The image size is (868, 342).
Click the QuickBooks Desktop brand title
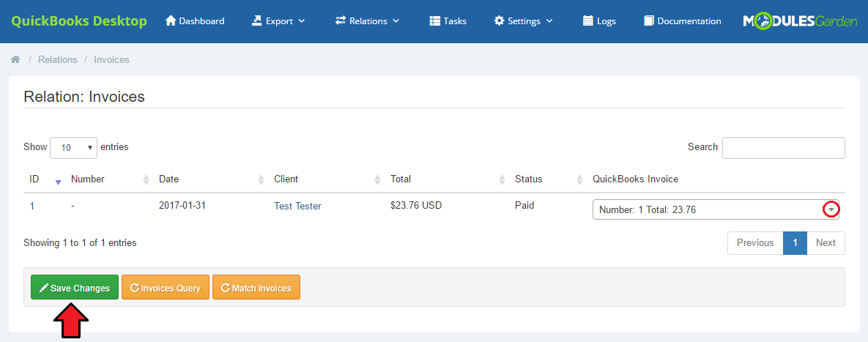pos(79,21)
